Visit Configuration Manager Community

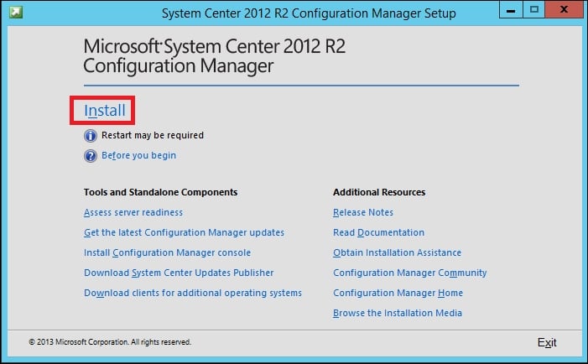[410, 273]
